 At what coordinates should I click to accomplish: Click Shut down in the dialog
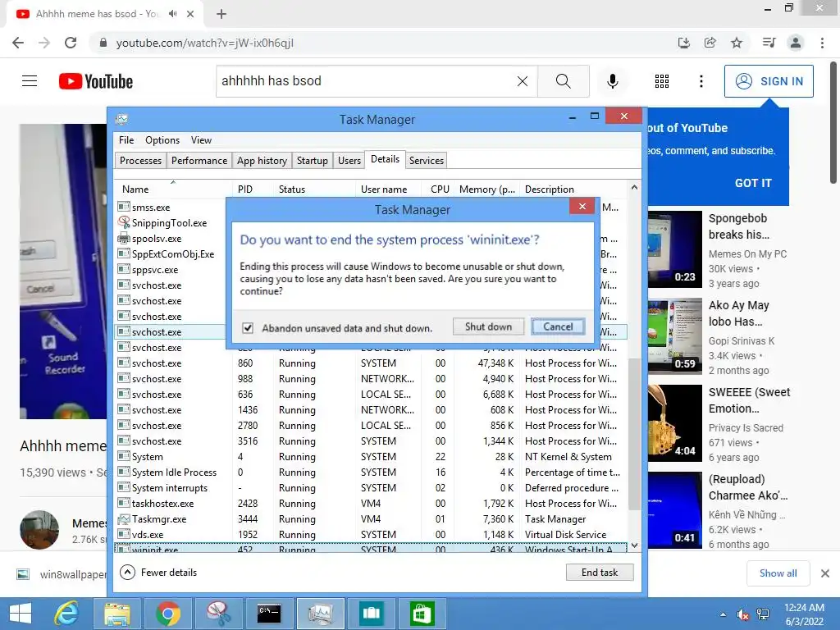(x=488, y=326)
